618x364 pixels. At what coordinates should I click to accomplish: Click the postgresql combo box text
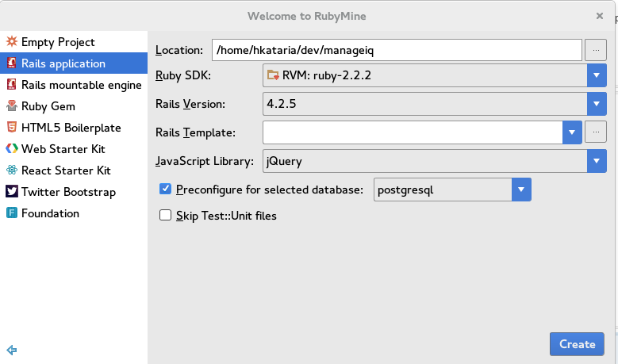click(x=405, y=190)
